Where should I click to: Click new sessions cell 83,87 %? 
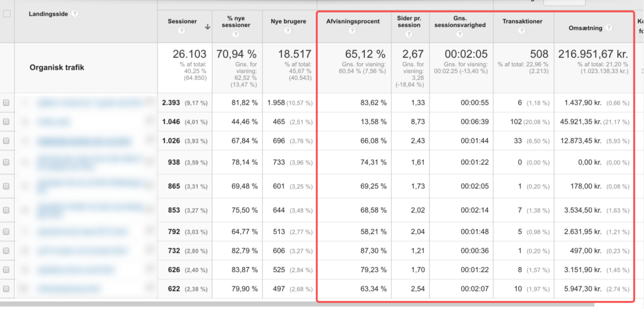point(244,270)
